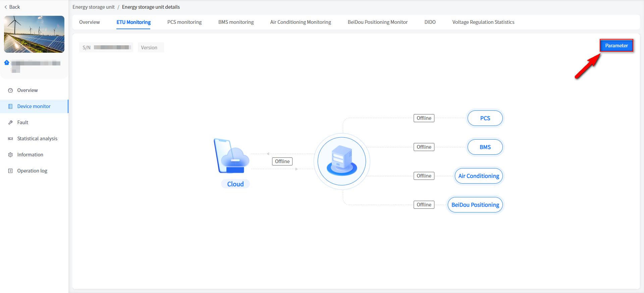644x293 pixels.
Task: Switch to the PCS monitoring tab
Action: (x=184, y=22)
